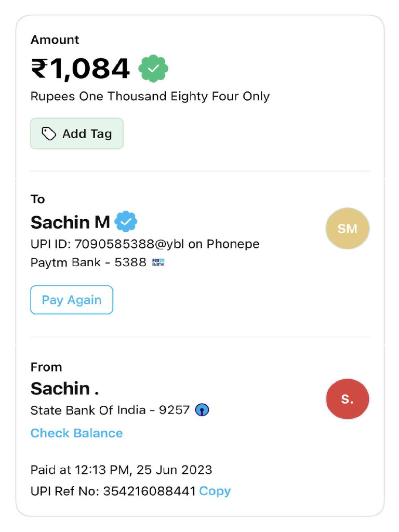Tap the Pay Again button
Screen dimensions: 399x532
tap(72, 300)
